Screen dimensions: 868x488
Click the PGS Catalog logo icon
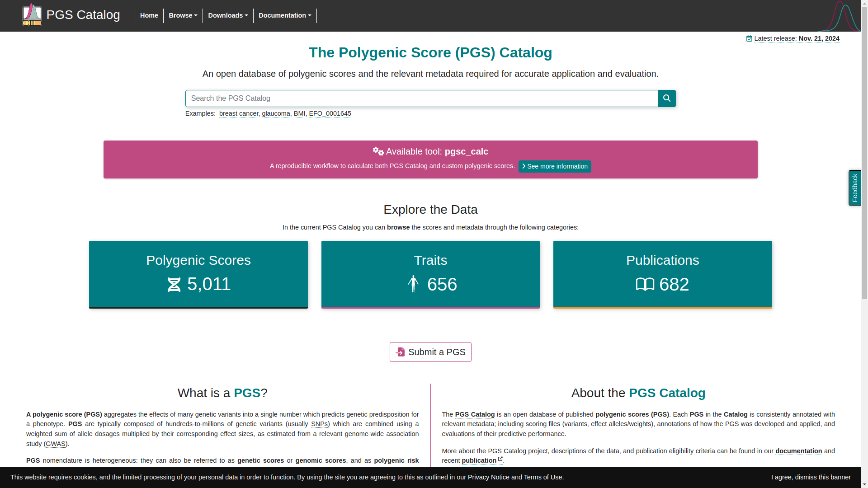(x=32, y=15)
